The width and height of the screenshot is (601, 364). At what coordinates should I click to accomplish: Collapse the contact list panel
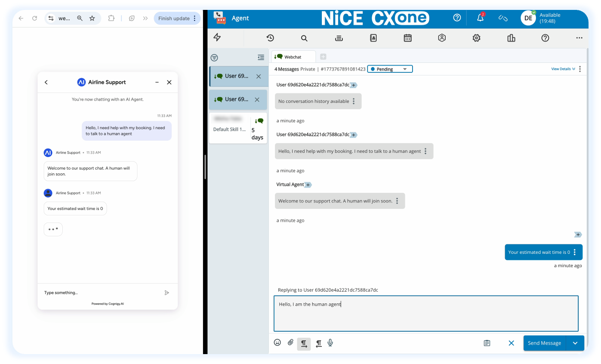pos(261,57)
